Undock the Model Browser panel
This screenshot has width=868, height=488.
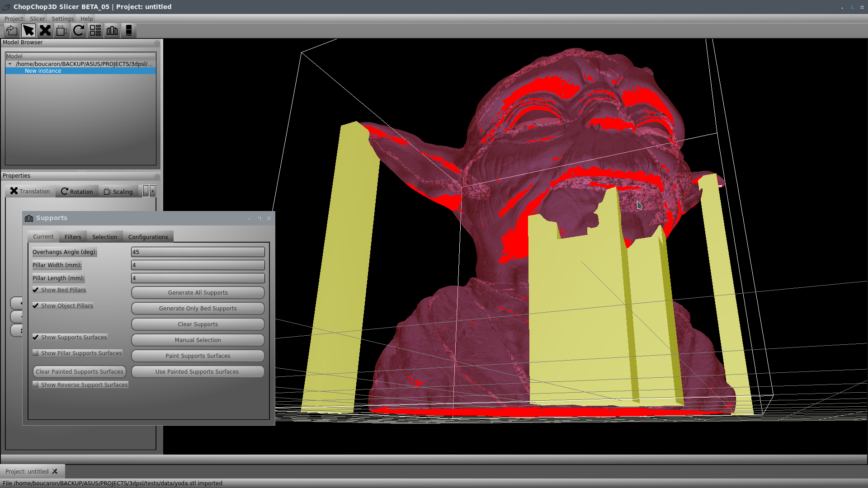click(x=157, y=43)
